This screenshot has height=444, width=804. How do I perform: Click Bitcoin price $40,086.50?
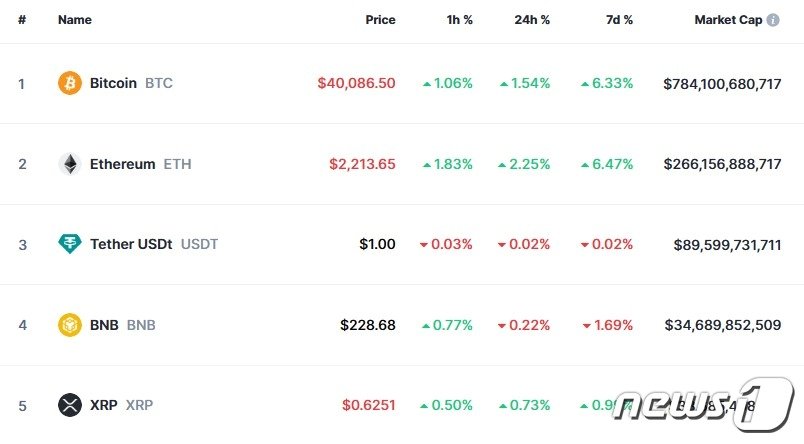(356, 83)
